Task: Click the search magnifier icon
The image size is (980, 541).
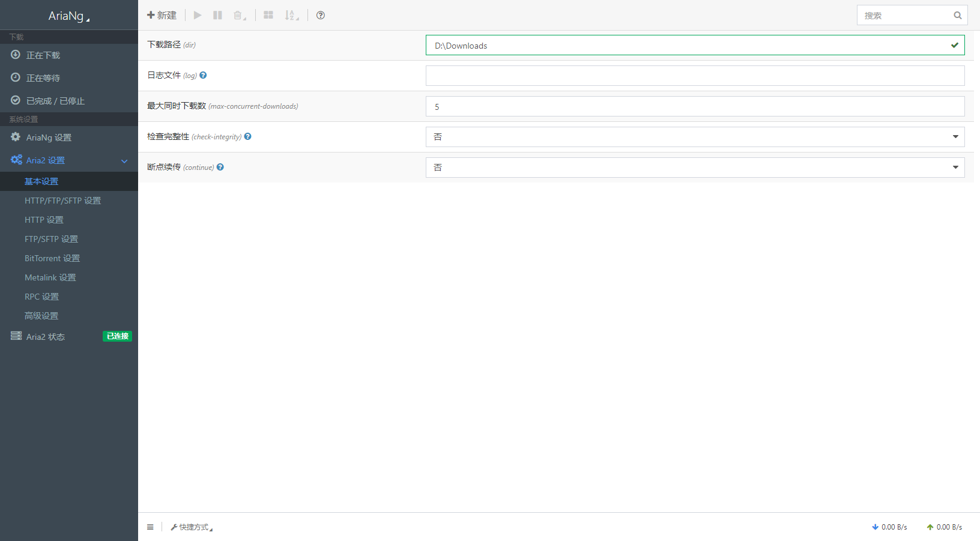Action: 958,16
